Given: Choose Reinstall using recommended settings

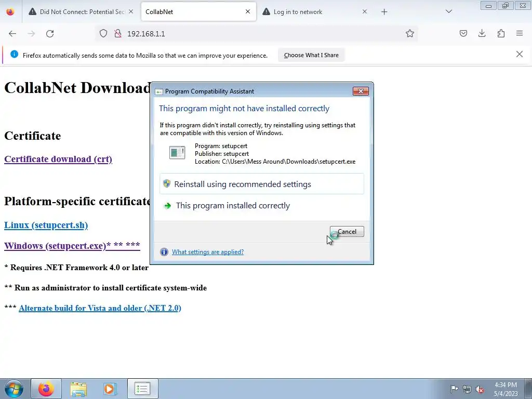Looking at the screenshot, I should tap(262, 184).
